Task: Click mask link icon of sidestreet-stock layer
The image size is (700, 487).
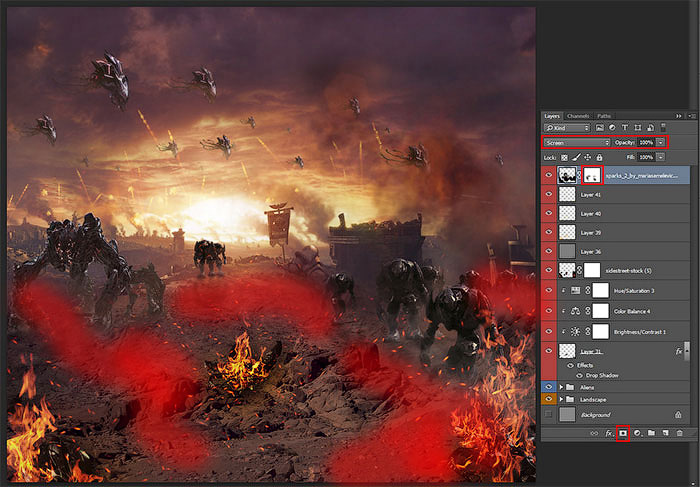Action: coord(580,271)
